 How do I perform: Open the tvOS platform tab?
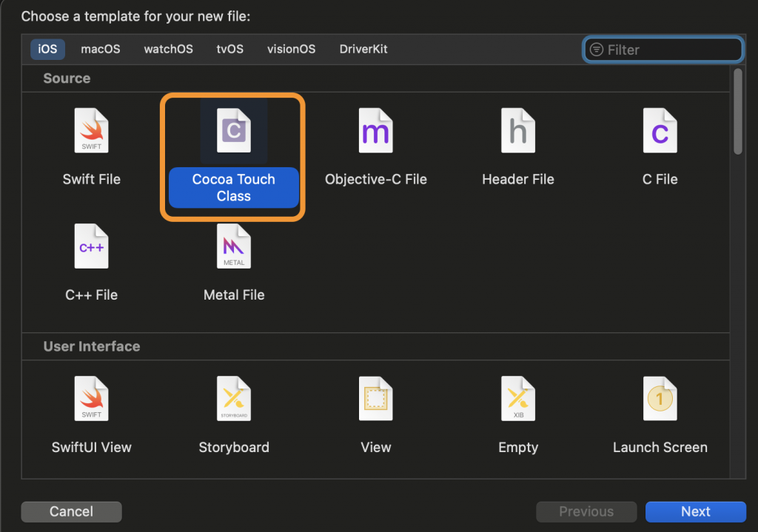coord(230,50)
